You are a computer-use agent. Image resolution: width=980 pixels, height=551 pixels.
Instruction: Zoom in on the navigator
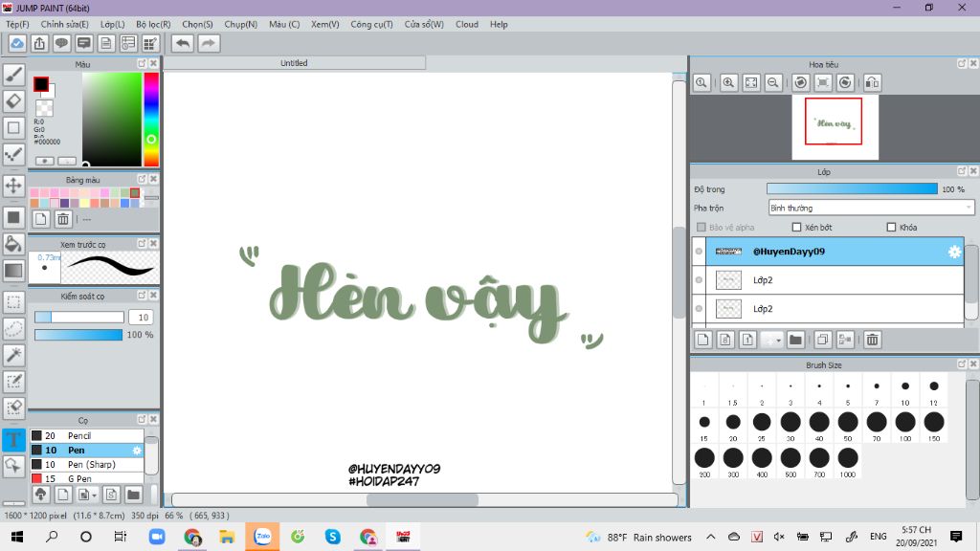click(728, 82)
